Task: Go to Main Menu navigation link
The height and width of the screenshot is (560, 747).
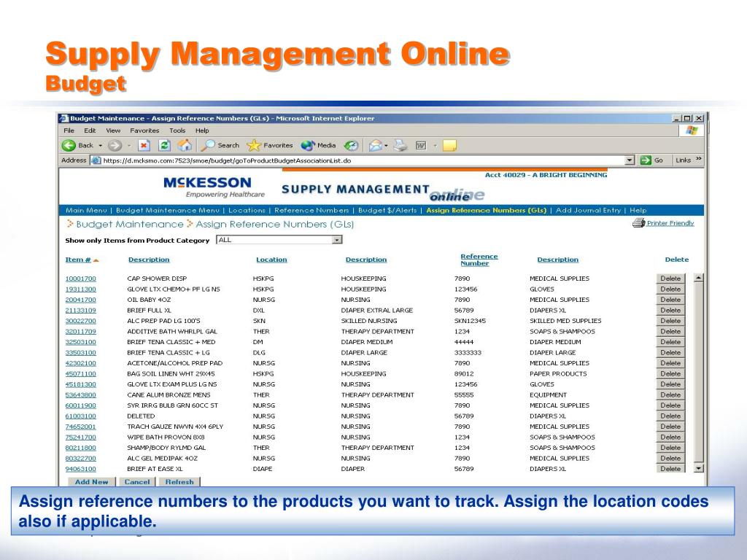Action: pos(86,211)
